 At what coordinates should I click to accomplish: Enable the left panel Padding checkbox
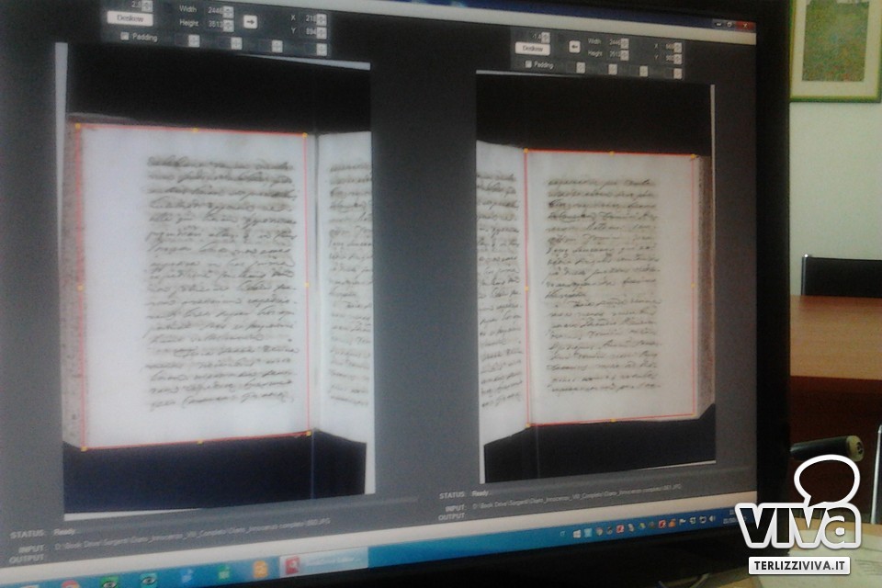tap(125, 37)
